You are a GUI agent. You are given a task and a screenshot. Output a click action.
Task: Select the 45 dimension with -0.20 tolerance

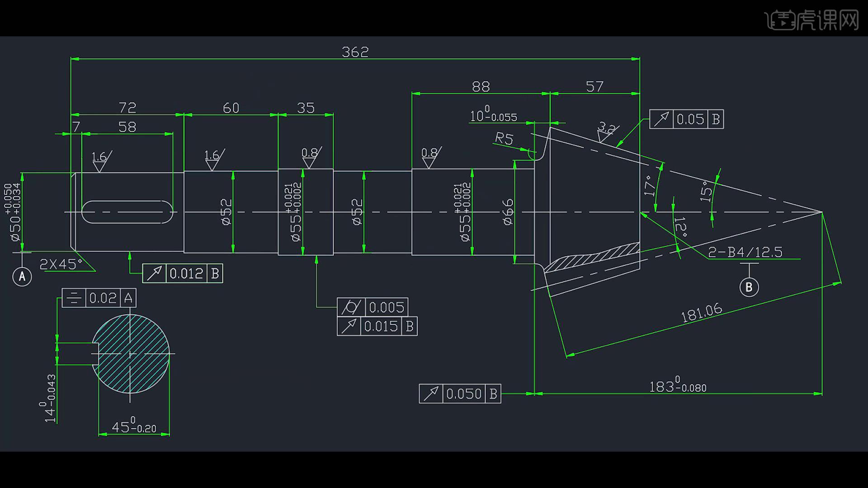point(134,426)
